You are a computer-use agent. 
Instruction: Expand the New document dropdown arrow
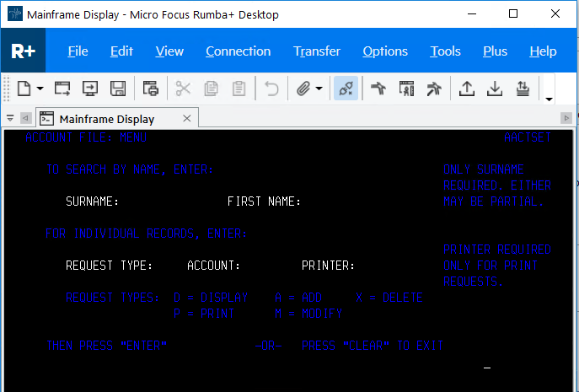[x=40, y=88]
